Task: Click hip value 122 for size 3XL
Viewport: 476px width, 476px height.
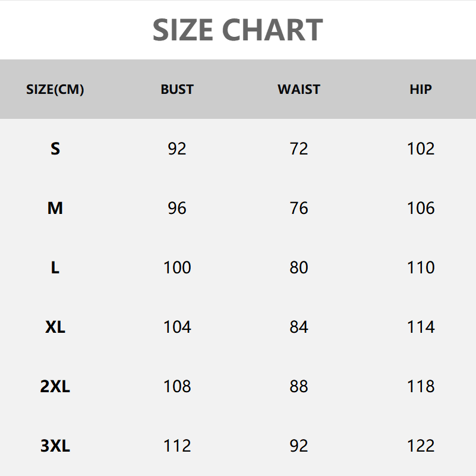Action: [x=421, y=446]
